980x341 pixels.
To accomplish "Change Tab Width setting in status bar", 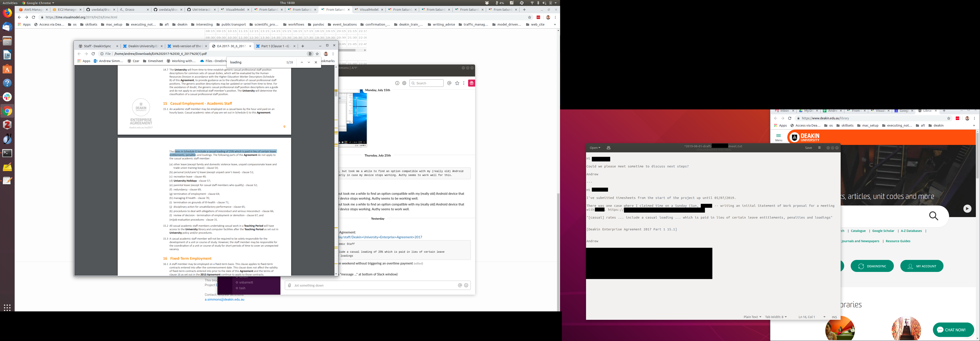I will (776, 317).
